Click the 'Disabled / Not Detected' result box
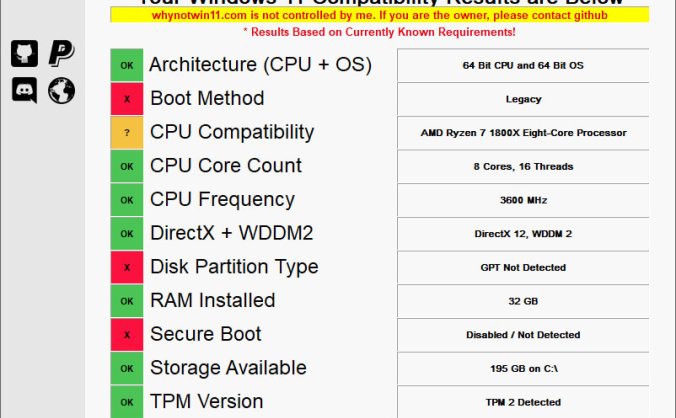The height and width of the screenshot is (418, 676). click(x=523, y=335)
